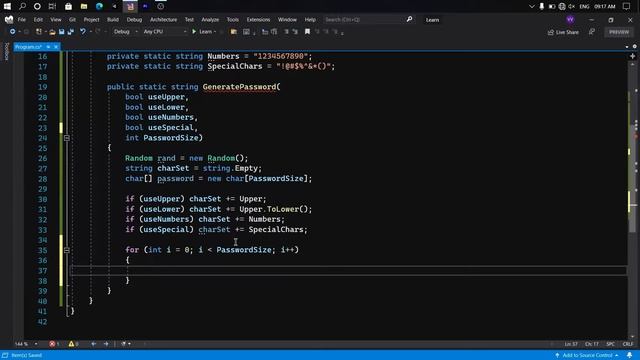This screenshot has width=640, height=360.
Task: Open the Learn start target dropdown arrow
Action: pos(215,31)
